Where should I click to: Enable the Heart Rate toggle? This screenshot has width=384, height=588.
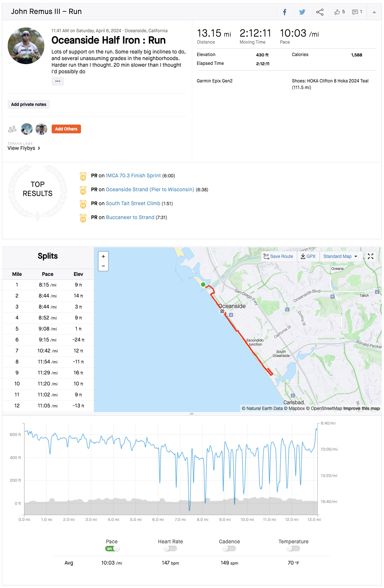(x=170, y=548)
